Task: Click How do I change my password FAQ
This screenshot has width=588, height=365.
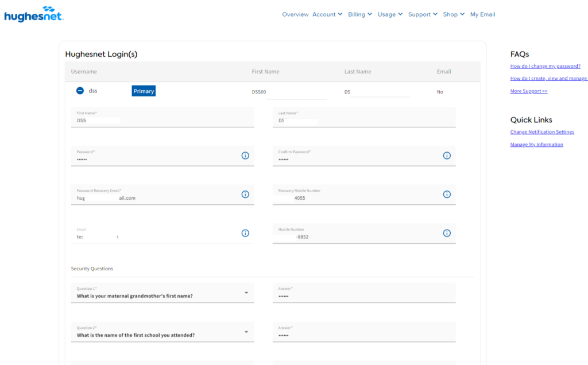Action: pos(545,66)
